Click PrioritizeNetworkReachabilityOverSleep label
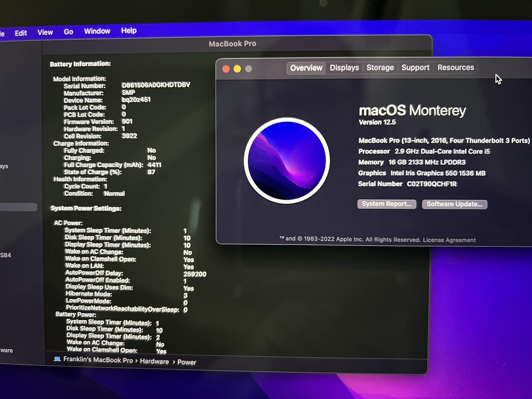Screen dimensions: 532x399 click(x=122, y=308)
